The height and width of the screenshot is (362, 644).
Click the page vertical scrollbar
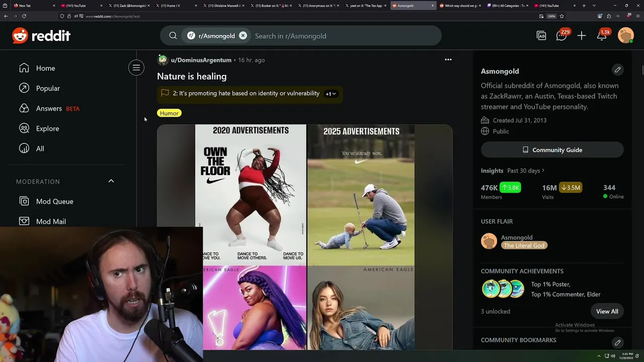click(642, 70)
